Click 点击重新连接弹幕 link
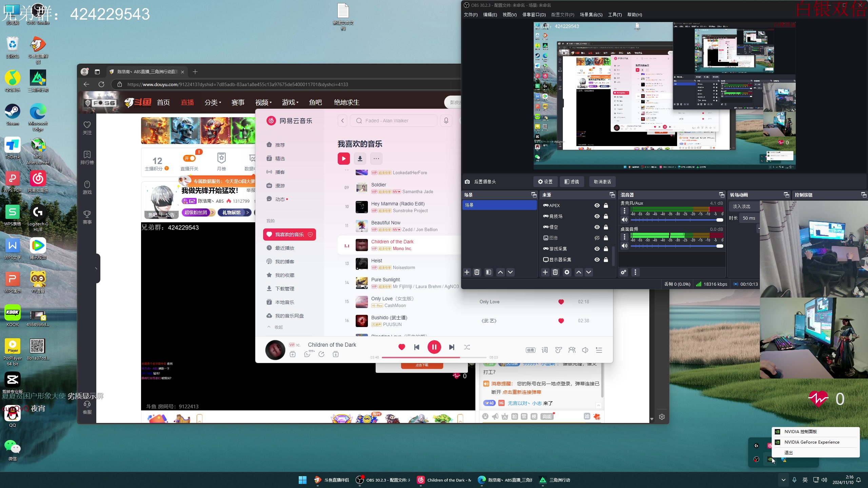Viewport: 868px width, 488px height. pyautogui.click(x=522, y=392)
